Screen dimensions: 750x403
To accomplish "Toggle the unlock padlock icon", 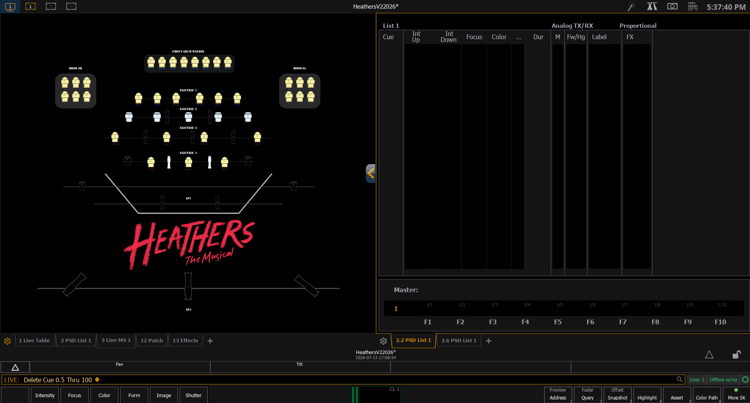I will pyautogui.click(x=736, y=354).
